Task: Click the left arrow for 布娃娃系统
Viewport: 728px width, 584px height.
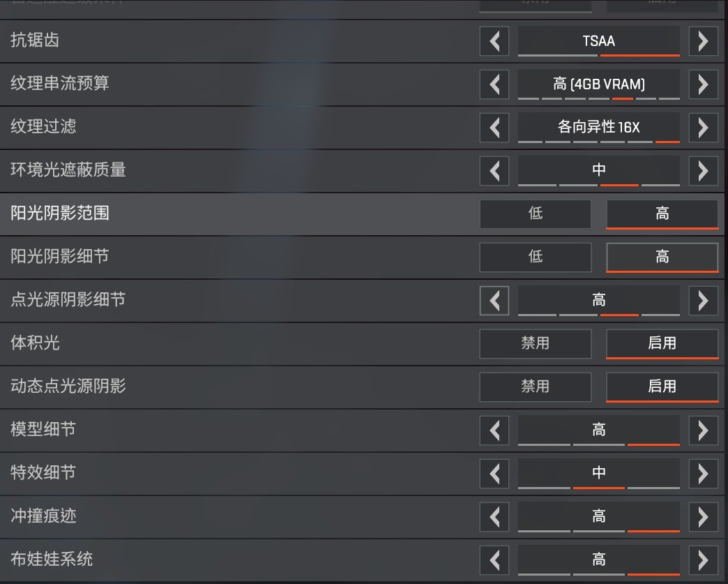Action: point(494,560)
